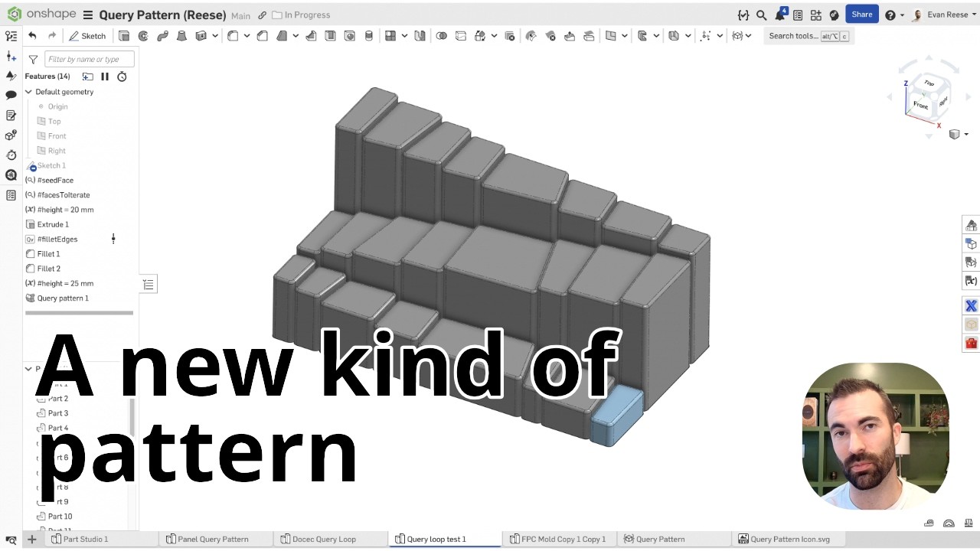The width and height of the screenshot is (980, 551).
Task: Select the Transform tool
Action: (x=480, y=36)
